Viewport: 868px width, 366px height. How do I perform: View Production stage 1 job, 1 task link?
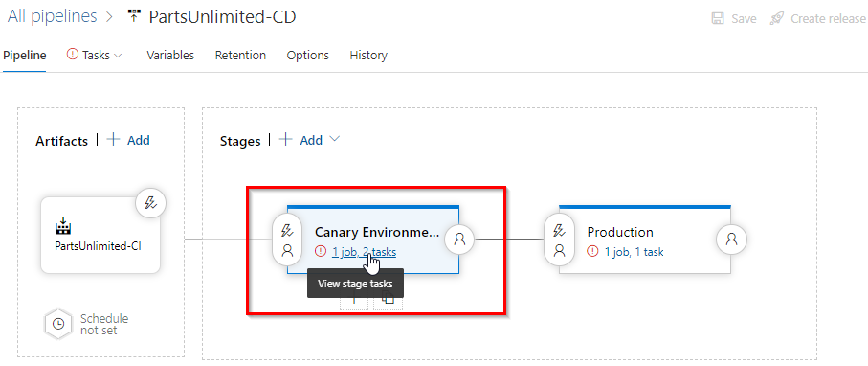tap(634, 252)
